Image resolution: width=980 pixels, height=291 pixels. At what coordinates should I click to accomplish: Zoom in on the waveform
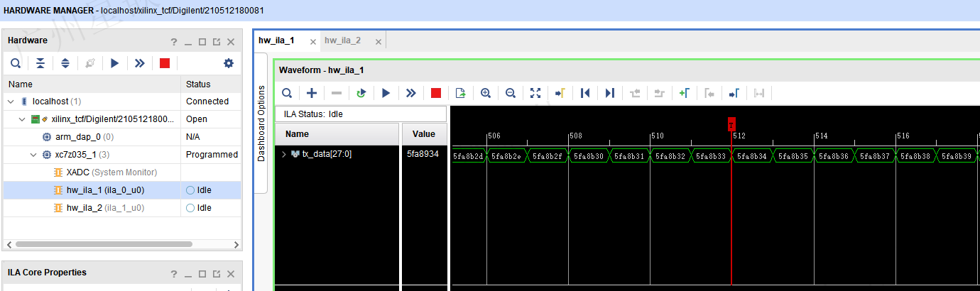click(486, 93)
